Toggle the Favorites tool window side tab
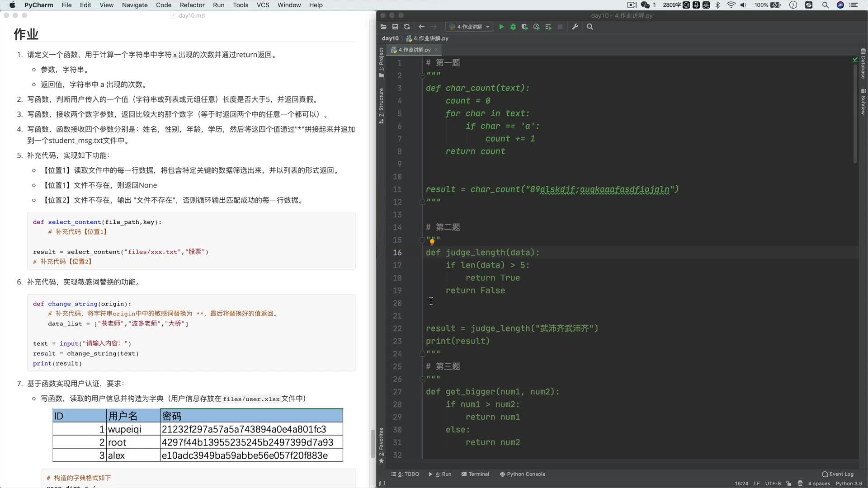This screenshot has width=868, height=488. tap(381, 445)
